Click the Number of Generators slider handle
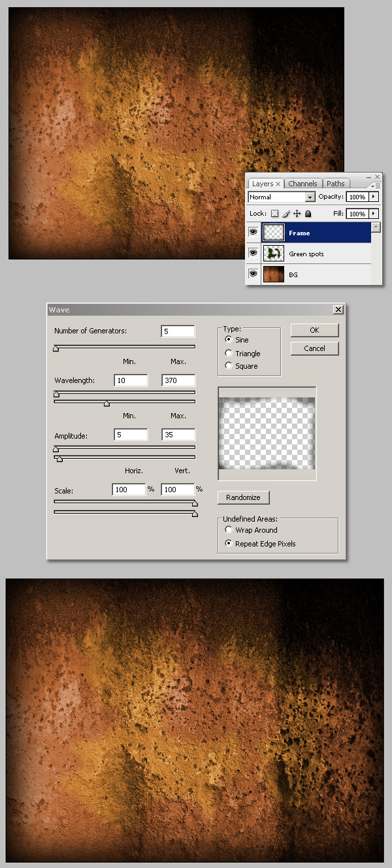Image resolution: width=392 pixels, height=868 pixels. (x=56, y=349)
